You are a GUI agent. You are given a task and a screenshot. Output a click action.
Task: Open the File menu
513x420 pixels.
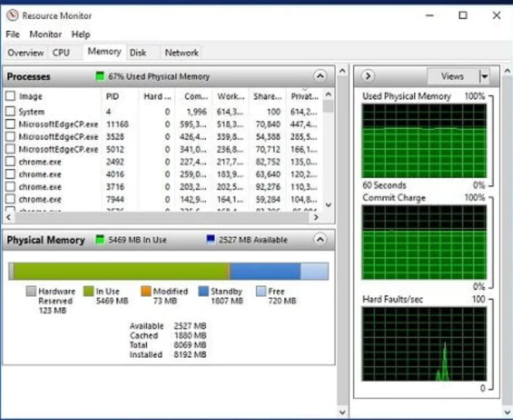point(13,34)
